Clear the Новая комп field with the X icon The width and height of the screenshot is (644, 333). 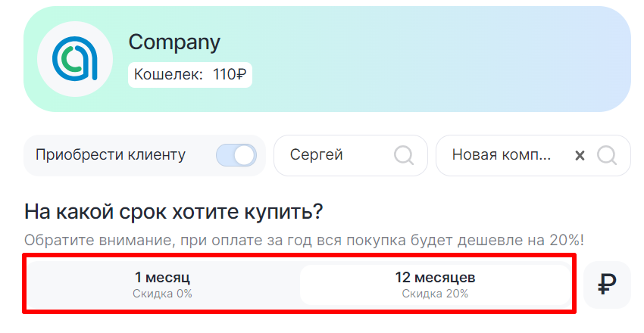click(x=580, y=156)
